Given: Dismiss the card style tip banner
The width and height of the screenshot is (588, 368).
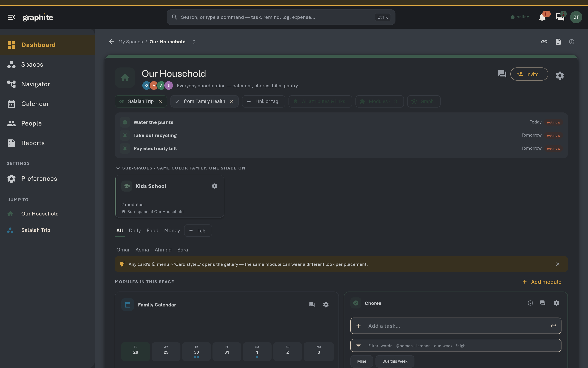Looking at the screenshot, I should tap(558, 264).
